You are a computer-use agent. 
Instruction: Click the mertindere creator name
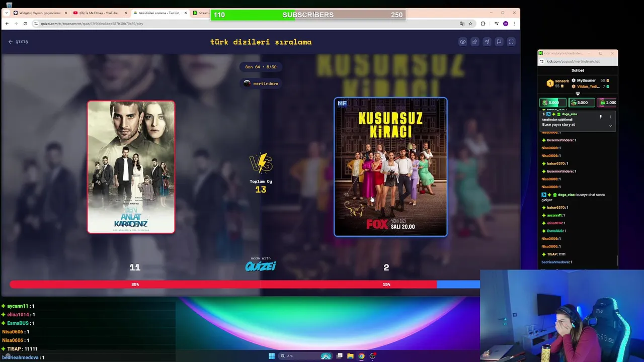pos(266,83)
